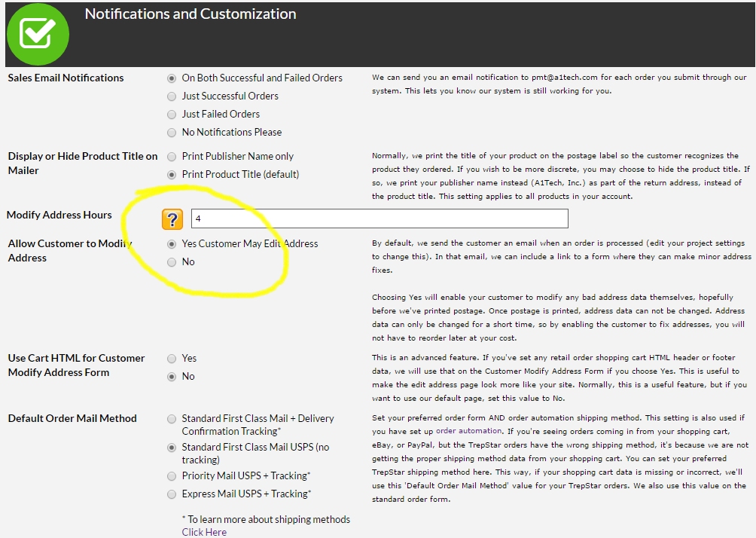Choose Priority Mail USPS + Tracking
756x538 pixels.
(172, 476)
